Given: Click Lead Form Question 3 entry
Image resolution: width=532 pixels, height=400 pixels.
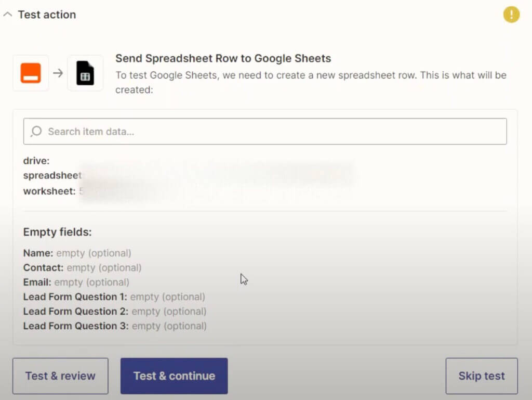Looking at the screenshot, I should 114,326.
